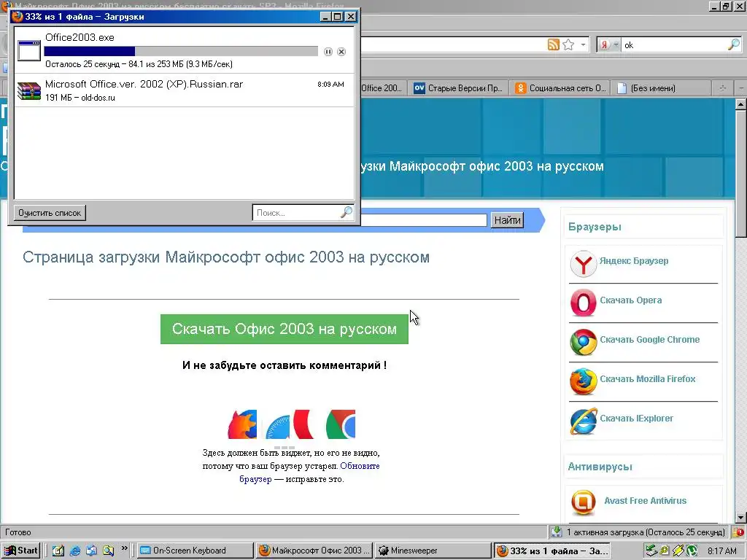Click the Очистить список button

tap(50, 212)
